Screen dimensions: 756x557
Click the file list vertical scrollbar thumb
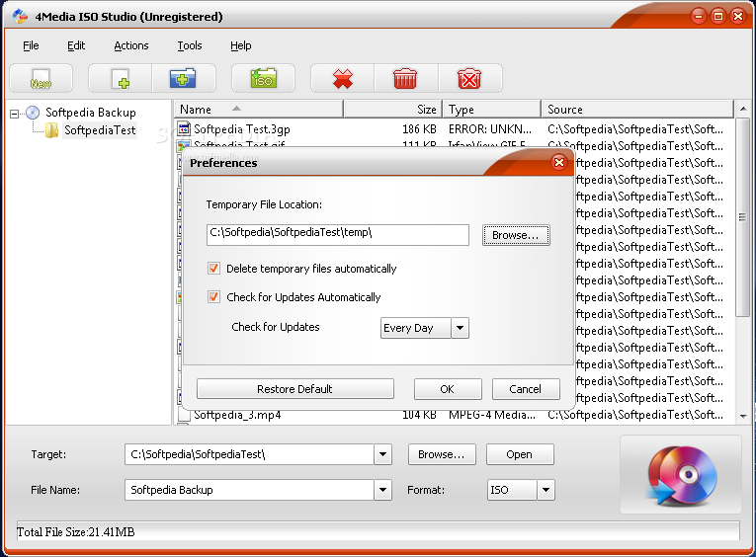pyautogui.click(x=743, y=217)
